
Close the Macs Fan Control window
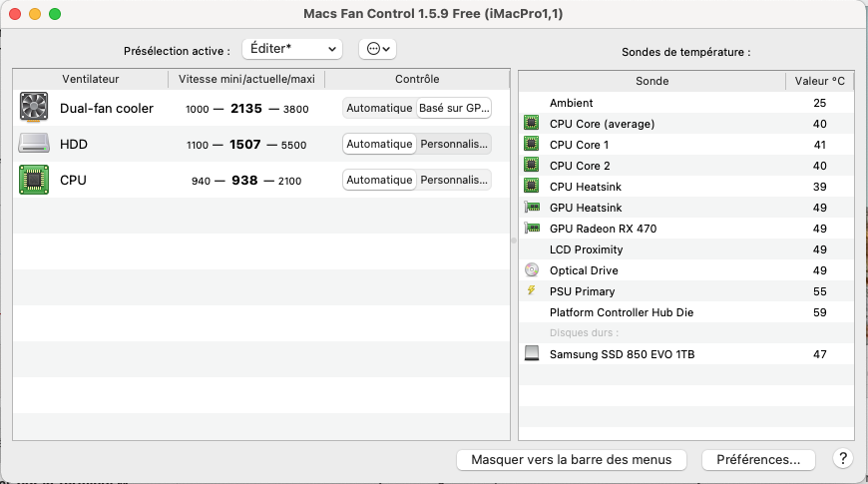[x=15, y=14]
